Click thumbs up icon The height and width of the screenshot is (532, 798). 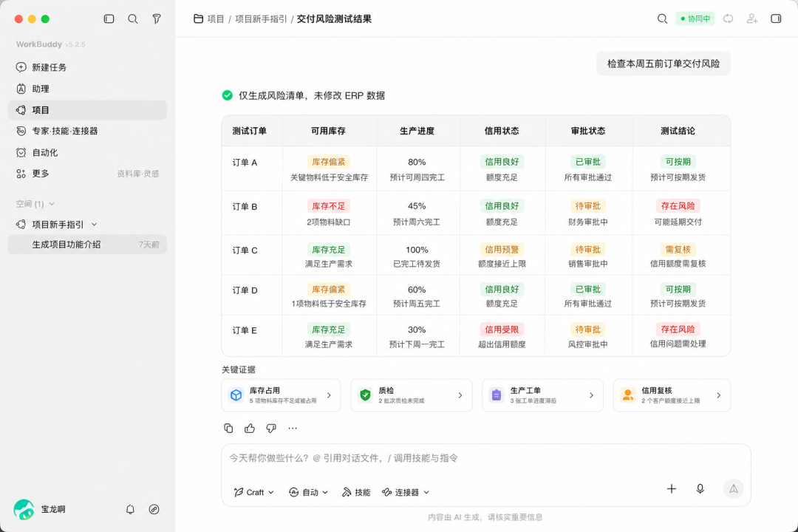pos(250,428)
